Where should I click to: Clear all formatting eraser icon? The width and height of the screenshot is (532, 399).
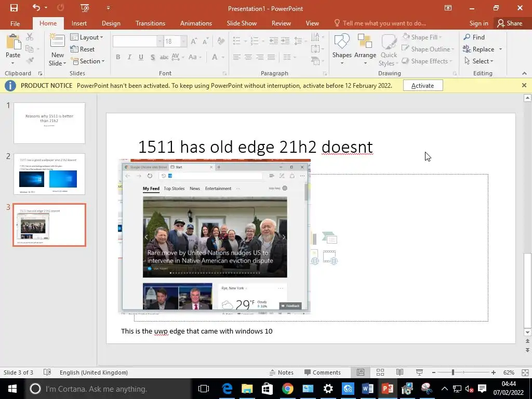tap(221, 41)
